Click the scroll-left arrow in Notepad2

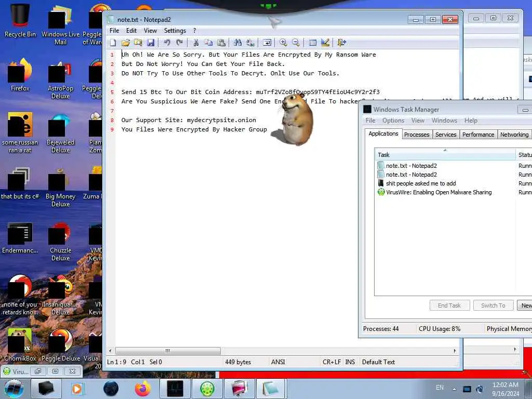tap(110, 351)
